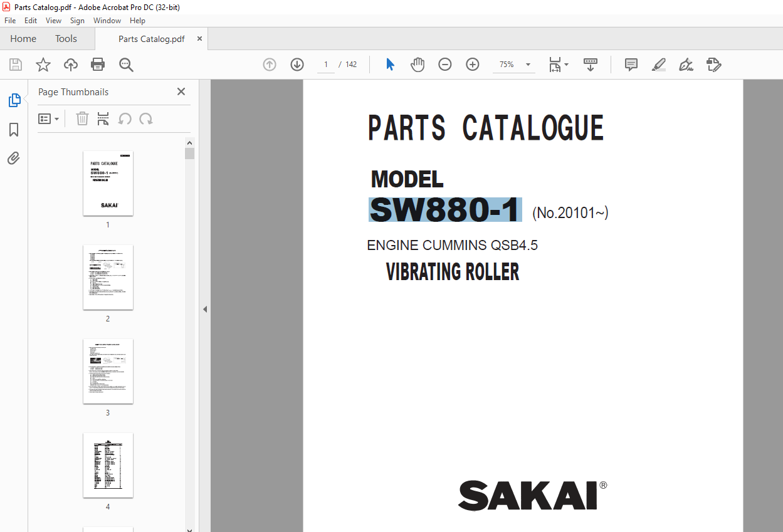783x532 pixels.
Task: Select page 3 thumbnail
Action: tap(108, 372)
